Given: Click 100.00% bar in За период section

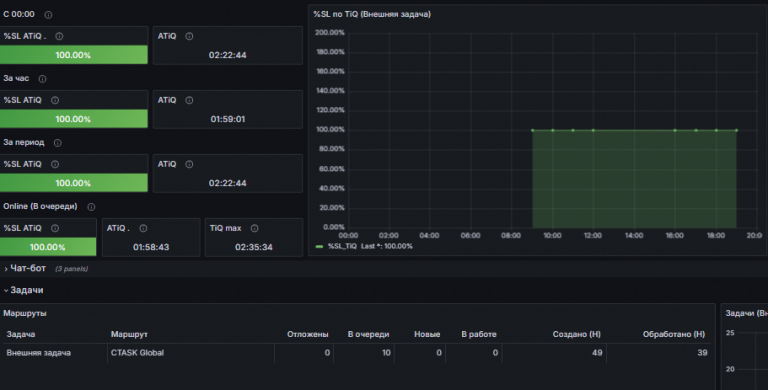Looking at the screenshot, I should pyautogui.click(x=73, y=183).
